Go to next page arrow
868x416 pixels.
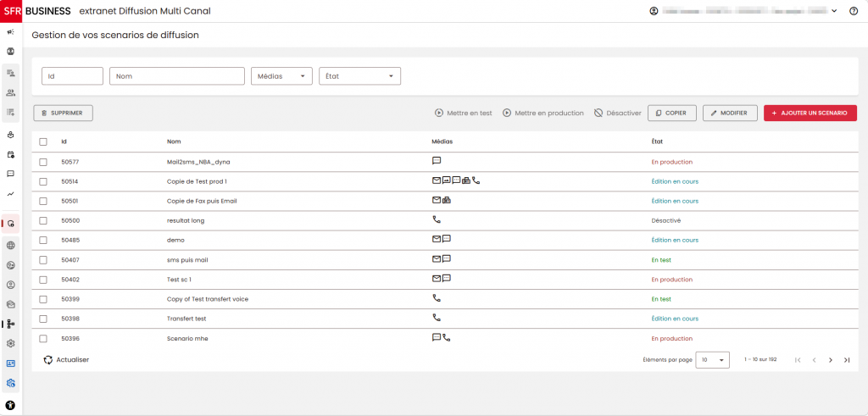[831, 360]
